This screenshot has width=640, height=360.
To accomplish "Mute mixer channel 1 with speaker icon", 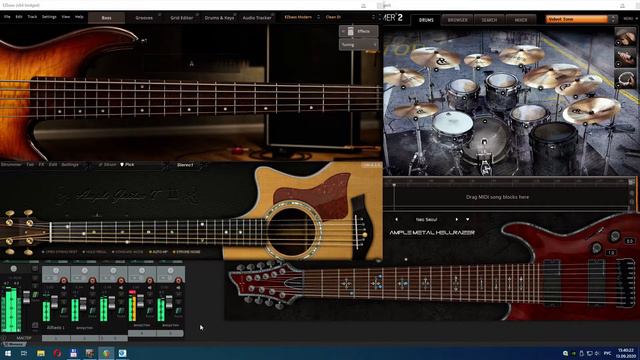I will (64, 288).
